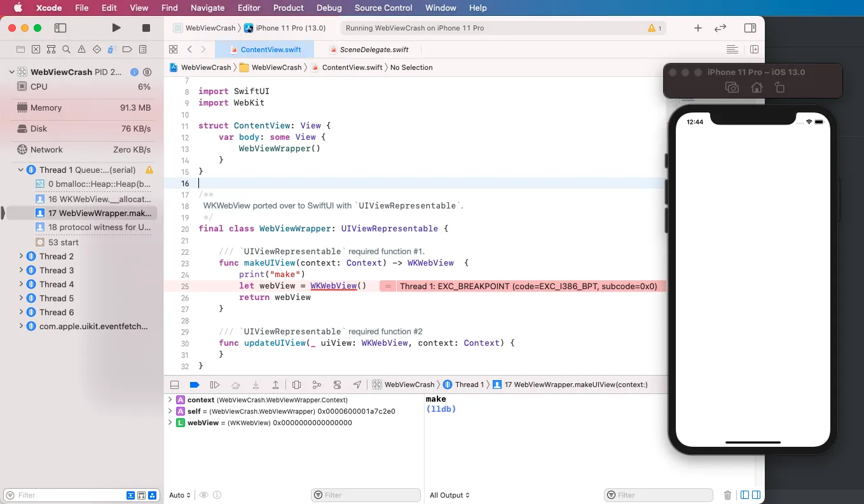The width and height of the screenshot is (864, 504).
Task: Open the Find navigator magnifier icon
Action: coord(66,50)
